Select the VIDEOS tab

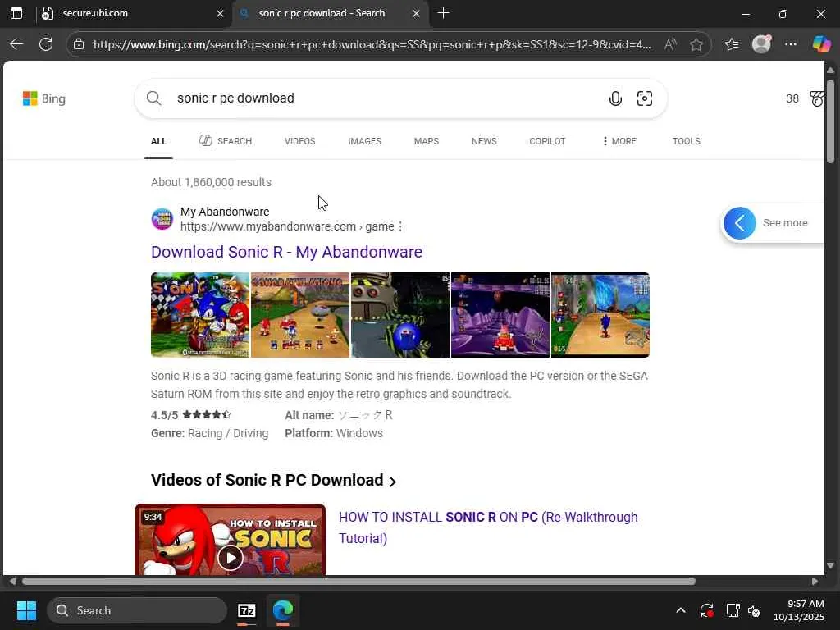tap(299, 141)
